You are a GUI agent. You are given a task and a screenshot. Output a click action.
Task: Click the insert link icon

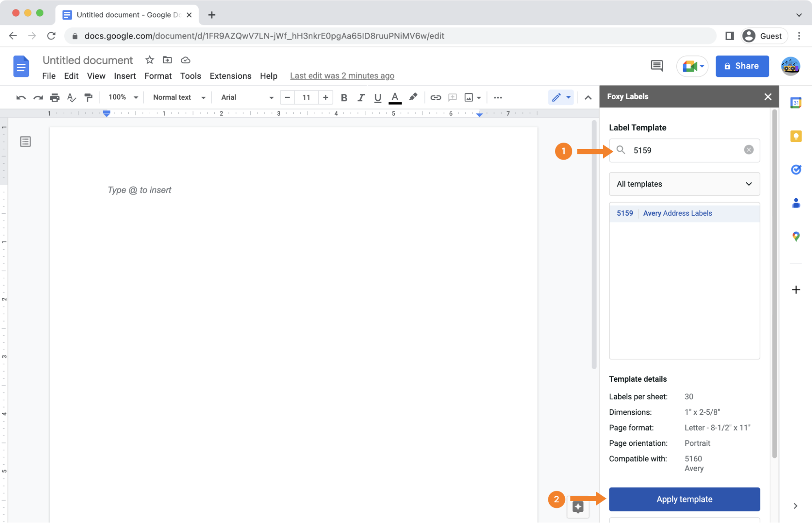point(435,97)
